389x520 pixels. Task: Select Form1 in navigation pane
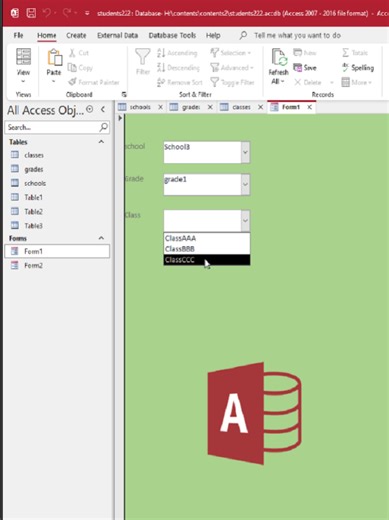[57, 251]
